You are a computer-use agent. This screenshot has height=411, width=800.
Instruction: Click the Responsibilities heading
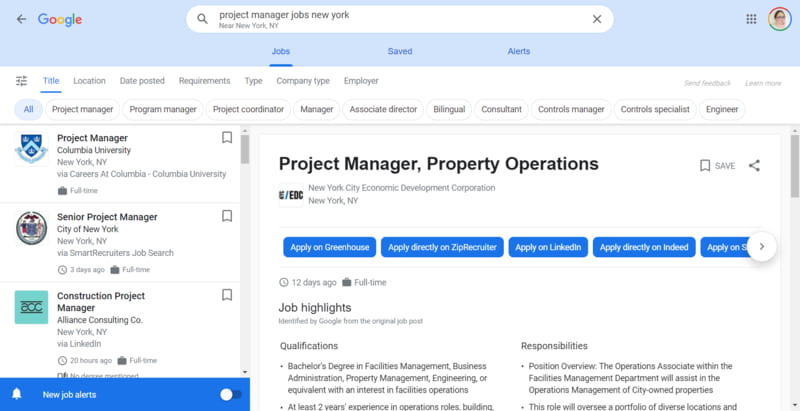tap(554, 346)
